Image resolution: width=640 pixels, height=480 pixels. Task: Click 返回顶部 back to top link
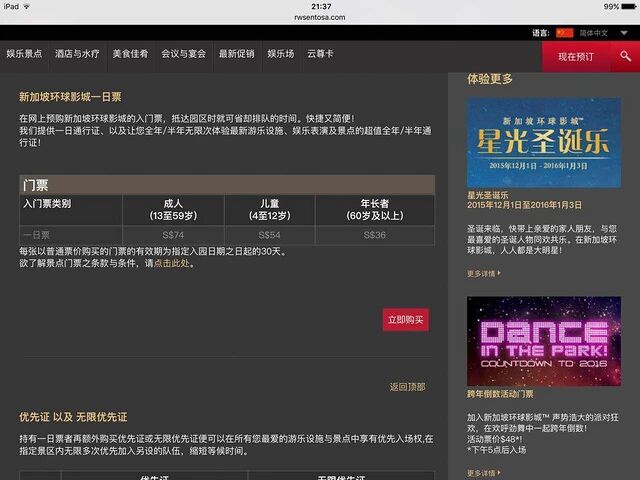tap(407, 387)
